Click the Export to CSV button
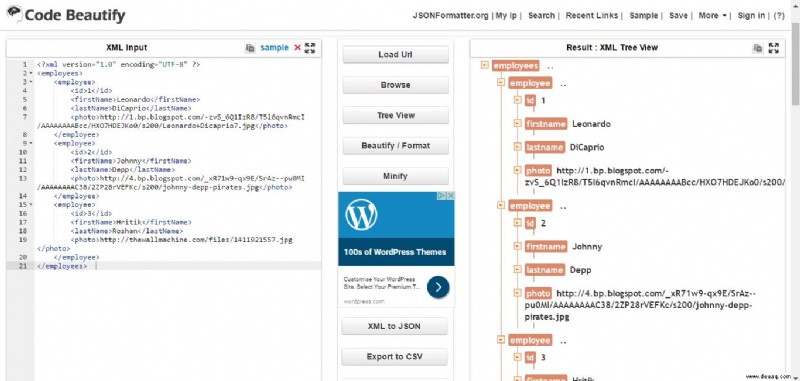 tap(394, 357)
